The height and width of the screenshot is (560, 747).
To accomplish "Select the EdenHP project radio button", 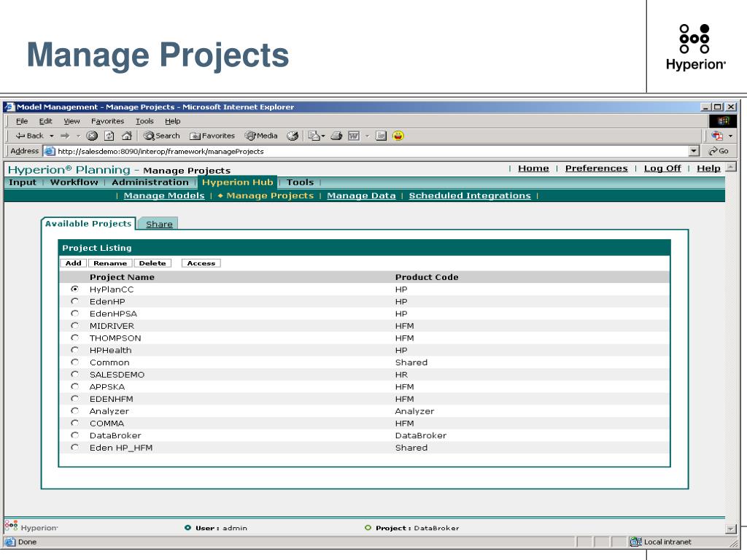I will (75, 301).
